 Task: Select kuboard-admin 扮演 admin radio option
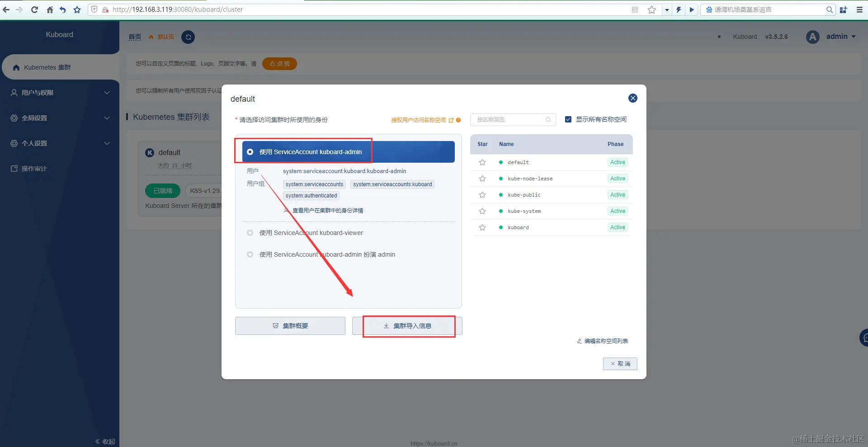pos(250,254)
